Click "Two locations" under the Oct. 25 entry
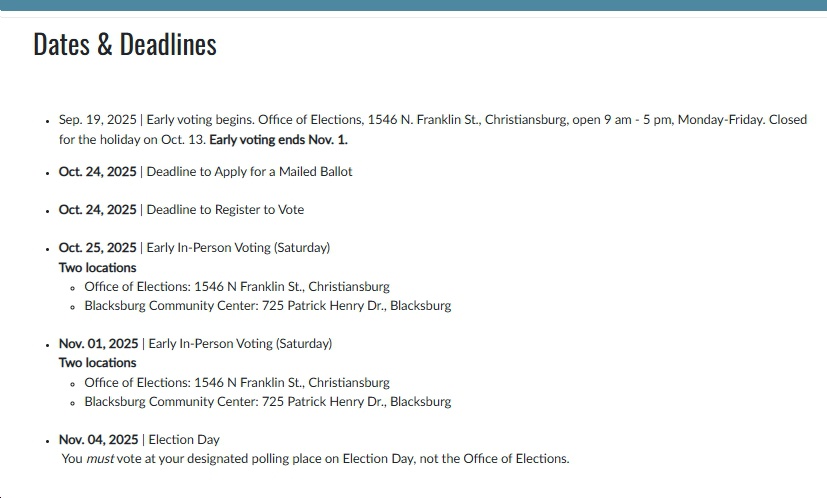The height and width of the screenshot is (498, 827). pyautogui.click(x=97, y=267)
